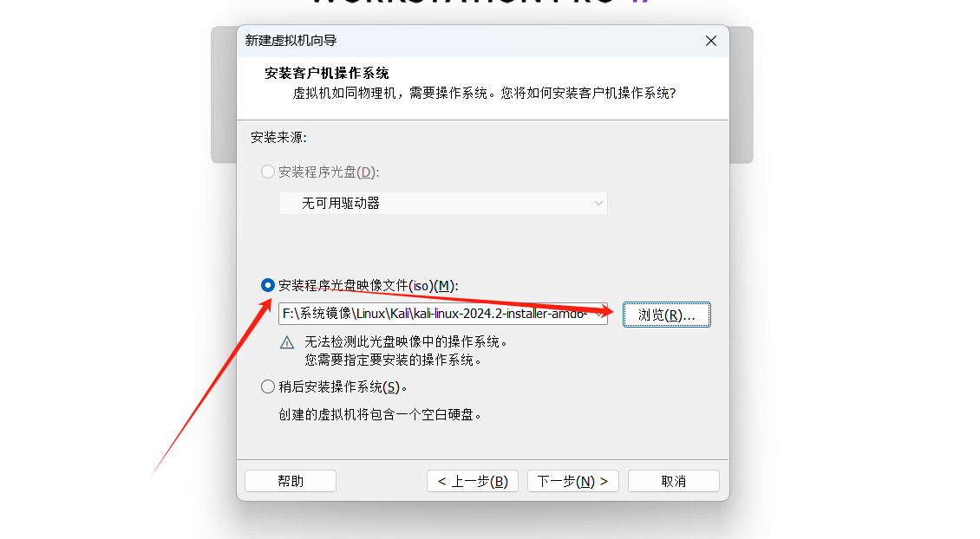
Task: Click the warning triangle icon
Action: (x=287, y=342)
